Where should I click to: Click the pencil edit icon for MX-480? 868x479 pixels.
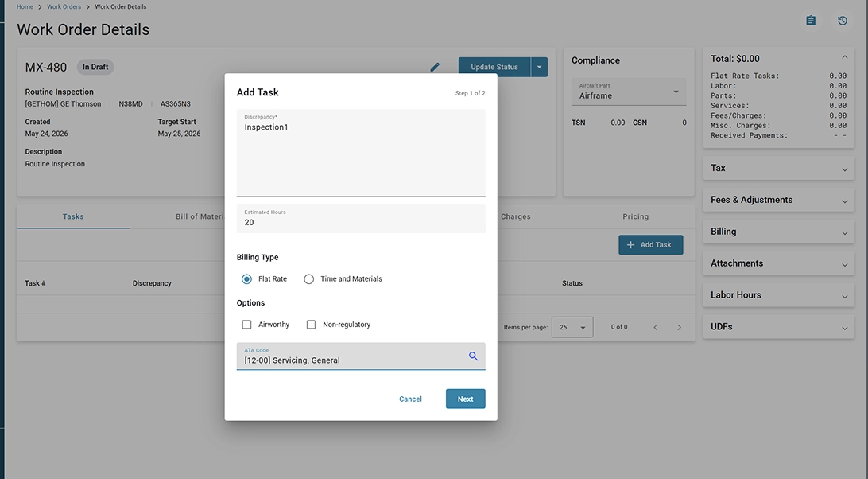click(x=435, y=67)
